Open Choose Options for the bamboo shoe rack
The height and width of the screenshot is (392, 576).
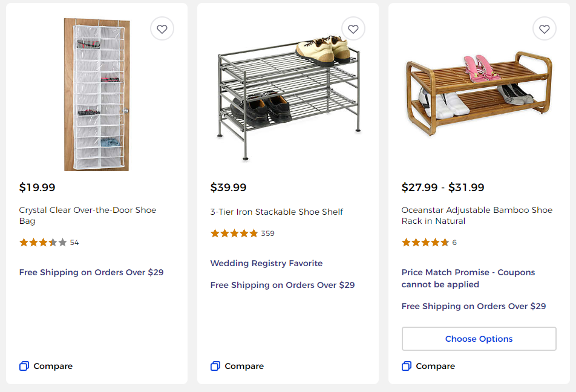coord(479,339)
